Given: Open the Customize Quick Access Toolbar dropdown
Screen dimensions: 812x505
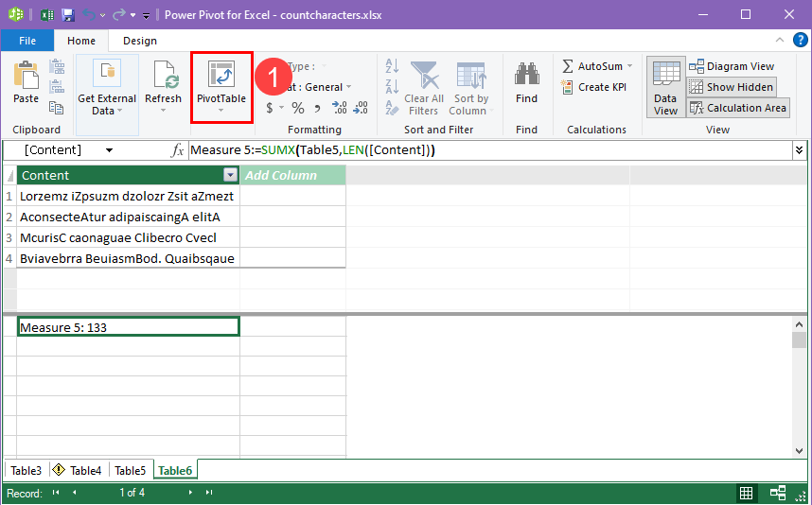Looking at the screenshot, I should point(146,15).
